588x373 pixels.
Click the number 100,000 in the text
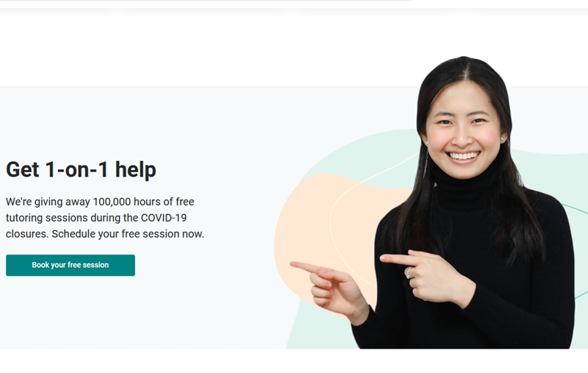pyautogui.click(x=112, y=202)
